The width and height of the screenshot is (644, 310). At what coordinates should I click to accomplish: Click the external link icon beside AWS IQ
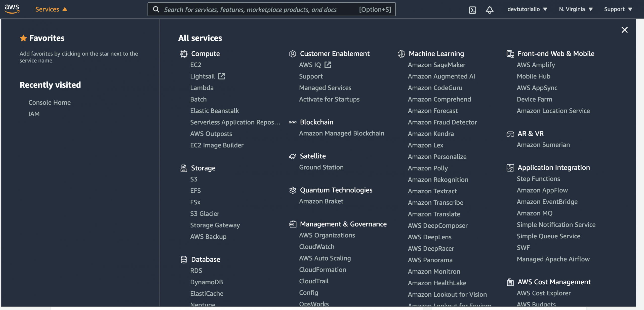tap(328, 65)
